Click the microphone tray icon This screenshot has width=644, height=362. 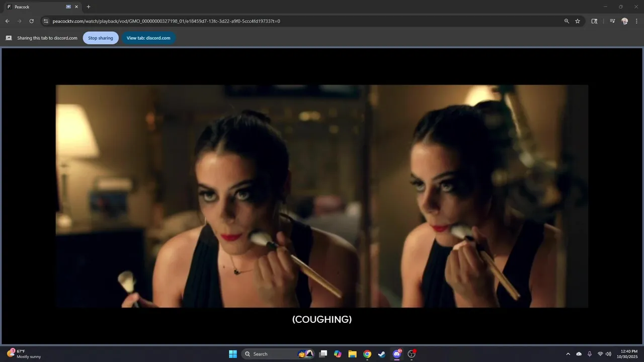tap(590, 354)
